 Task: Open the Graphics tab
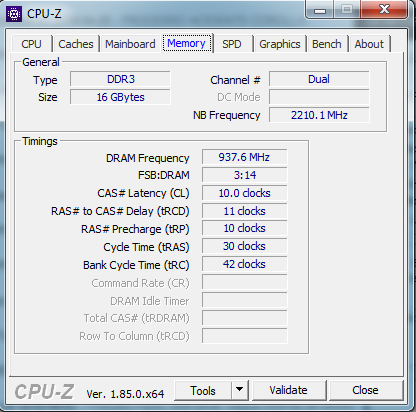280,44
